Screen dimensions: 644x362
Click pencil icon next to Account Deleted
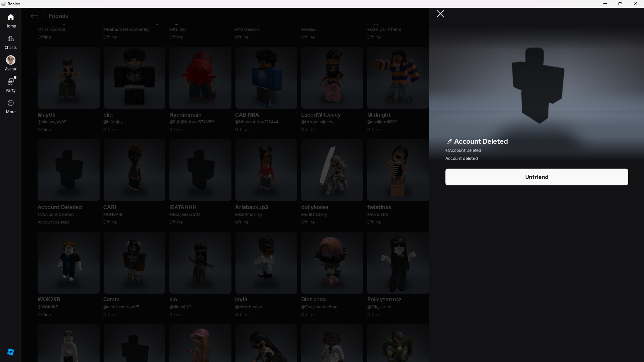tap(450, 141)
